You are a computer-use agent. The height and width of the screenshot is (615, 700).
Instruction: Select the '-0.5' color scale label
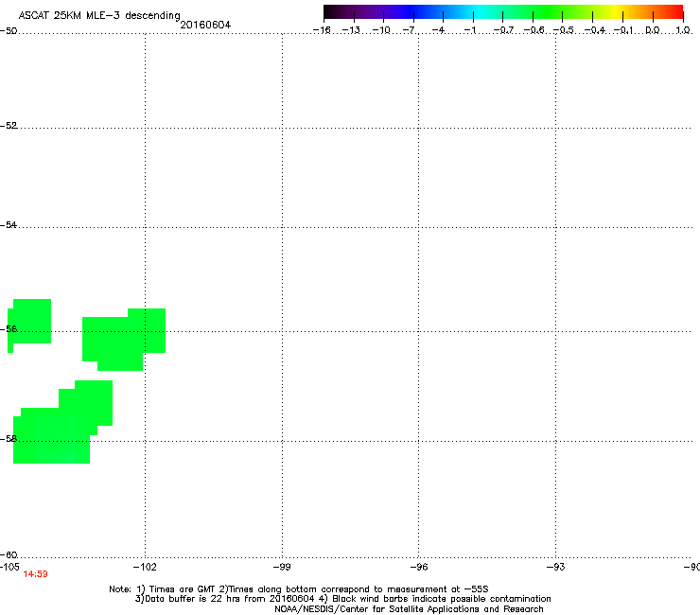(x=564, y=30)
